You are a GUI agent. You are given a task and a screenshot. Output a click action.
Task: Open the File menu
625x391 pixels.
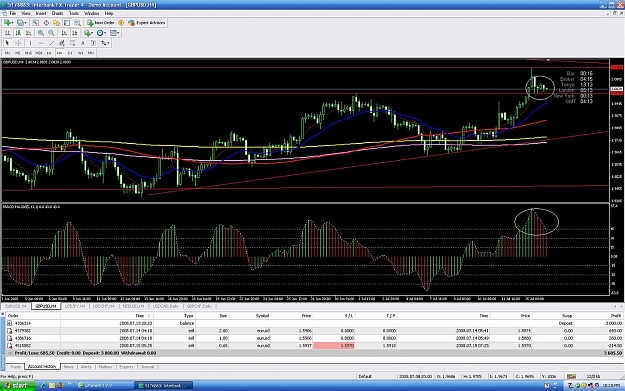coord(13,13)
